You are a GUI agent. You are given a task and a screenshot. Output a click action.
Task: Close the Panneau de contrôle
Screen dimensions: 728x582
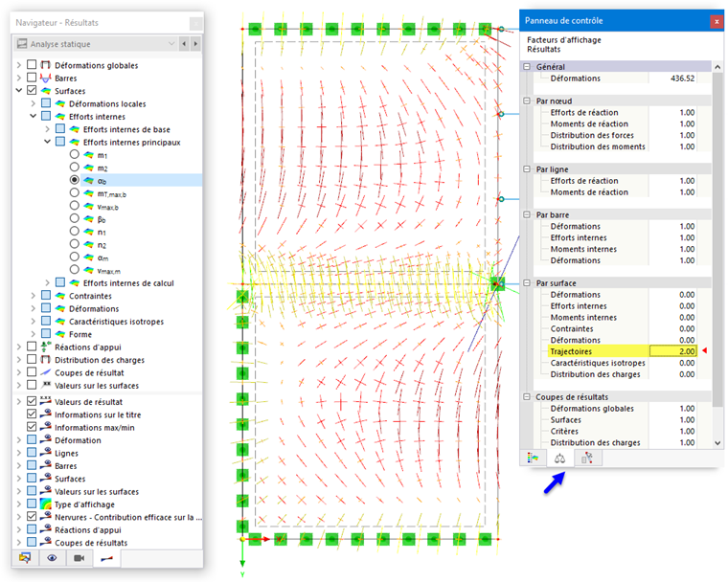717,21
